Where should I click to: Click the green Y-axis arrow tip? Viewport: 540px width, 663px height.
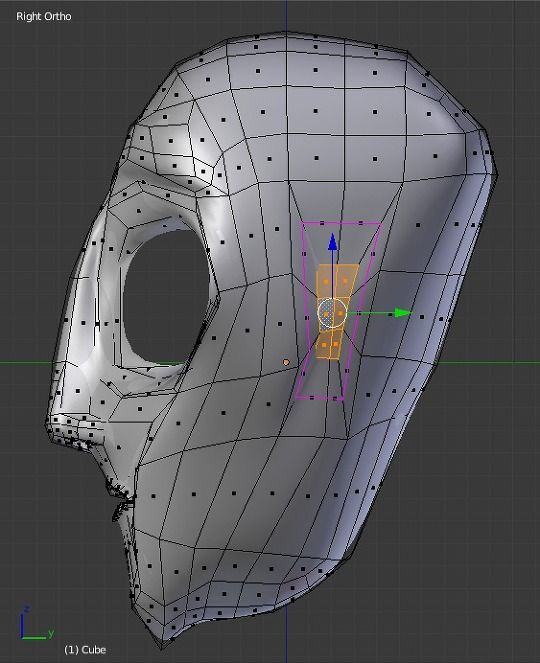point(403,313)
